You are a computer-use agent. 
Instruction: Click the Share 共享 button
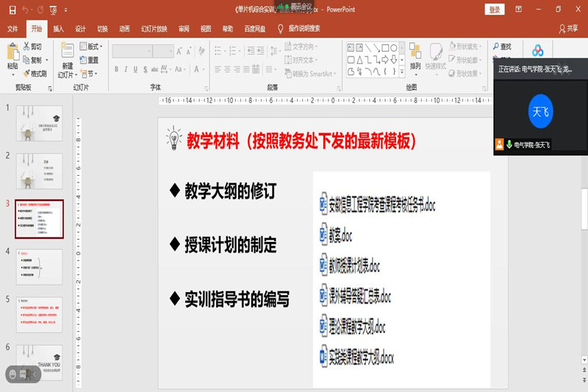point(568,29)
